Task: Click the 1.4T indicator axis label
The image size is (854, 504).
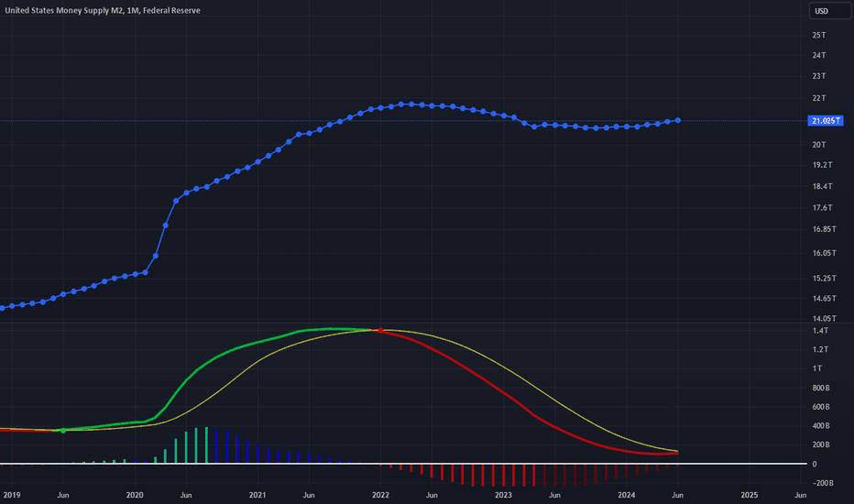Action: (821, 331)
